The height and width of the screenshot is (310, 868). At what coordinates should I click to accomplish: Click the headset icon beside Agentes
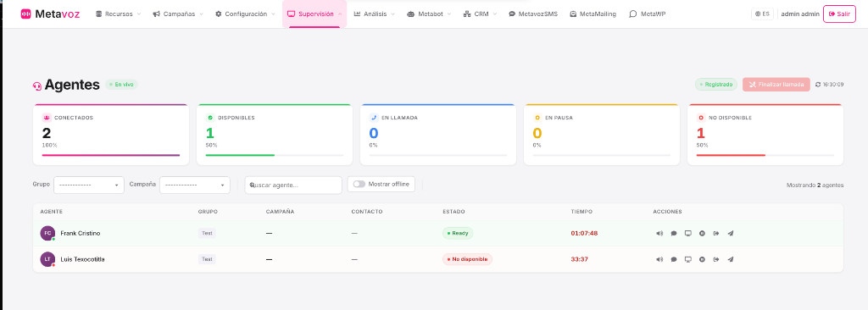tap(37, 86)
